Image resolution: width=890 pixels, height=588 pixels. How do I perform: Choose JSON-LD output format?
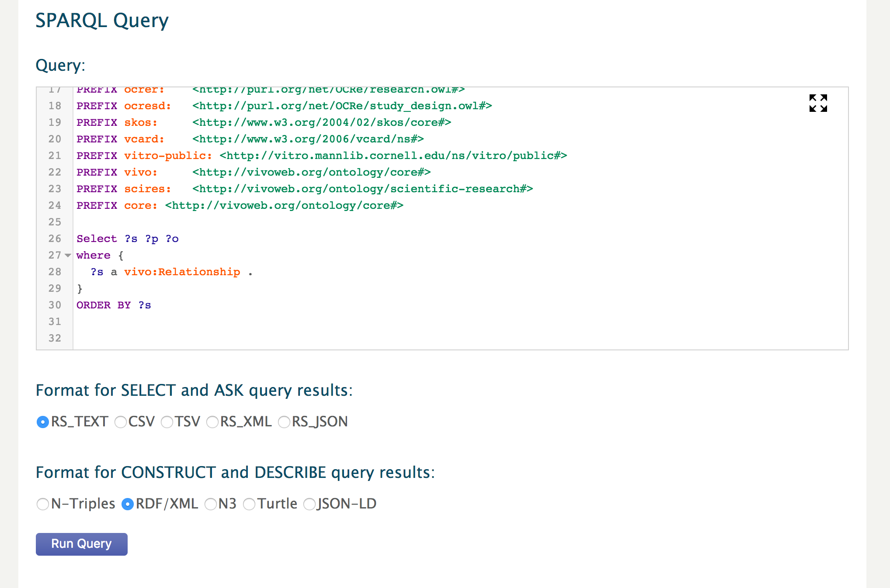309,504
